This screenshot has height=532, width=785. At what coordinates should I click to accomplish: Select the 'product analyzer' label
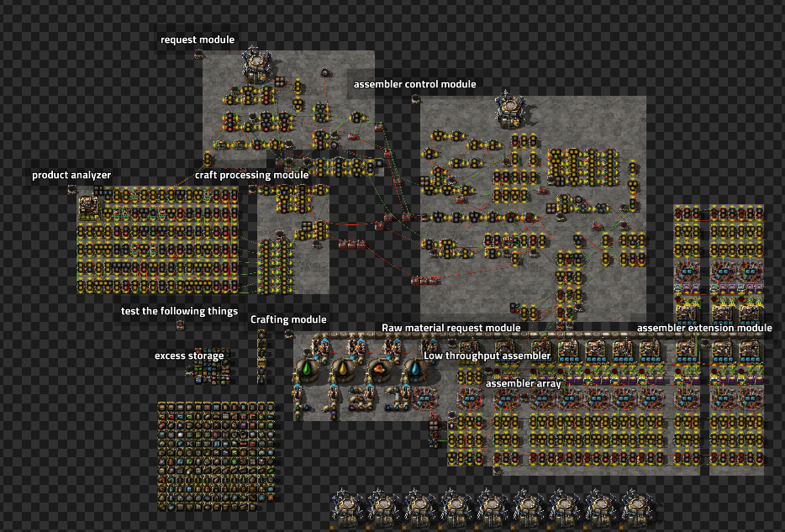pyautogui.click(x=71, y=175)
